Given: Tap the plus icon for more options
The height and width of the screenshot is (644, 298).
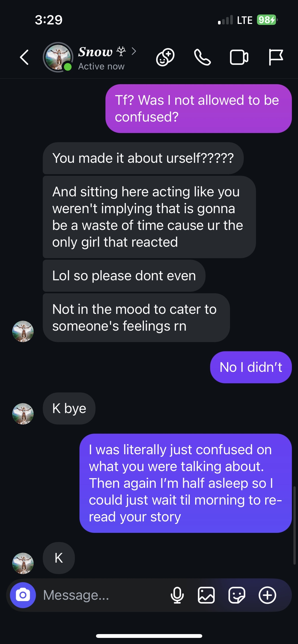Looking at the screenshot, I should (x=267, y=595).
